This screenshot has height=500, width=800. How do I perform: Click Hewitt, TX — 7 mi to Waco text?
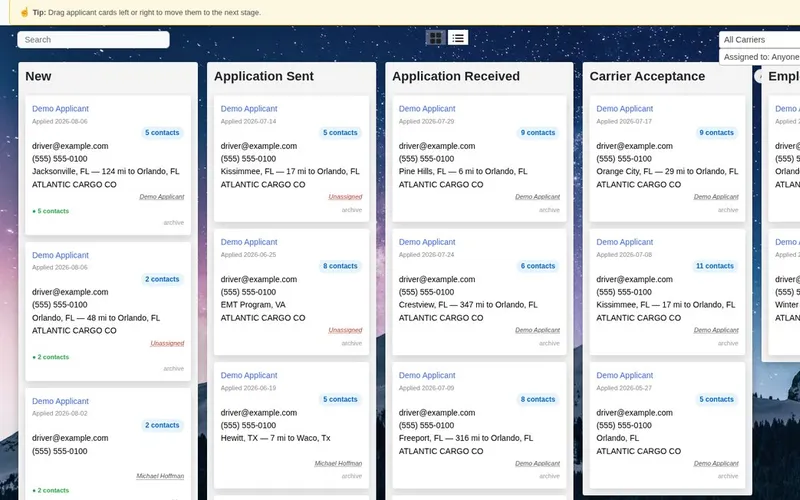276,438
